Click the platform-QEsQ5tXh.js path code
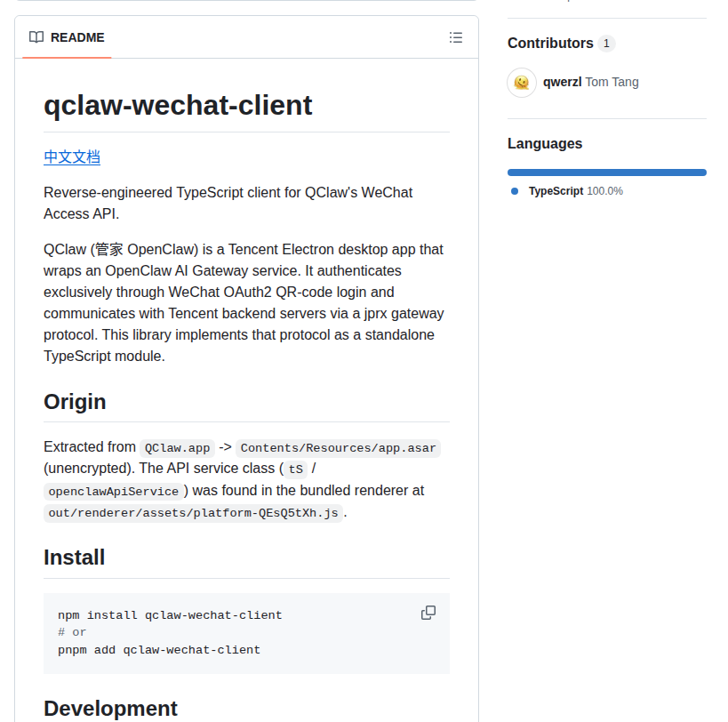 pos(193,513)
